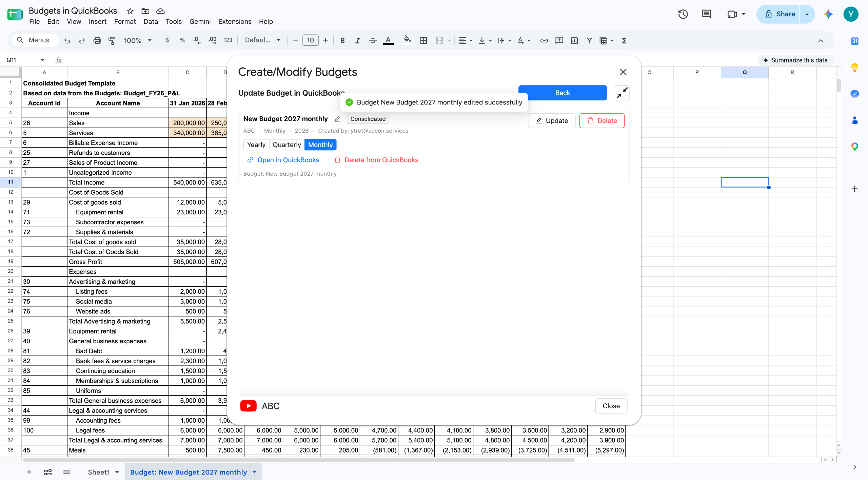Open the Borders tool

pyautogui.click(x=423, y=40)
